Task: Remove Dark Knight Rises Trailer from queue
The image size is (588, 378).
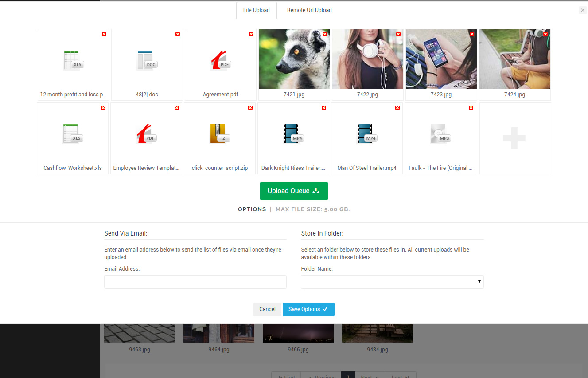Action: coord(323,107)
